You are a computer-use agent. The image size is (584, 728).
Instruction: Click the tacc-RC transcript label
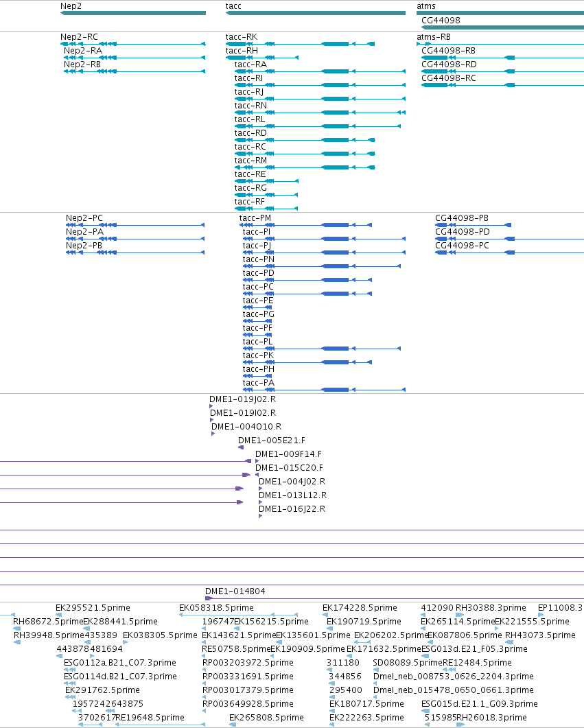[250, 147]
